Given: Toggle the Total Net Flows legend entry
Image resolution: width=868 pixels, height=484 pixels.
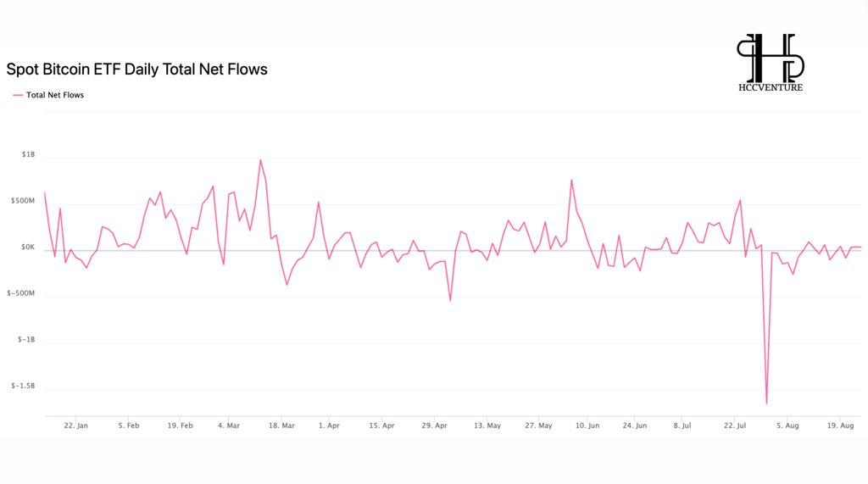Looking at the screenshot, I should pos(48,95).
